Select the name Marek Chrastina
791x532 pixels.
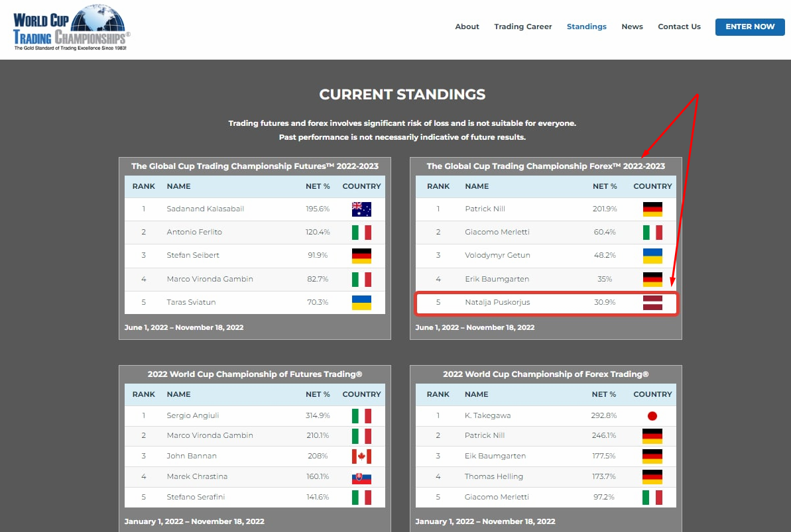coord(197,476)
